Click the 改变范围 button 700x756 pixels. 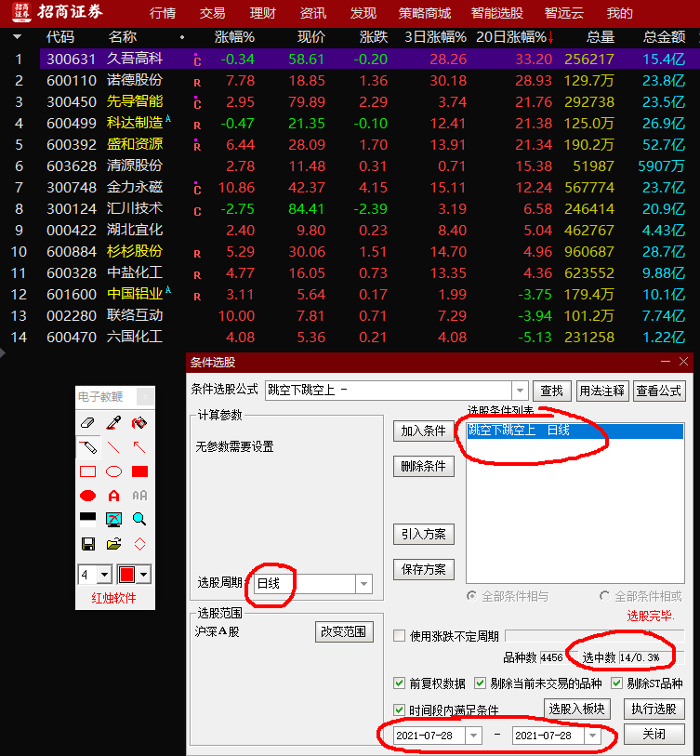pyautogui.click(x=344, y=631)
